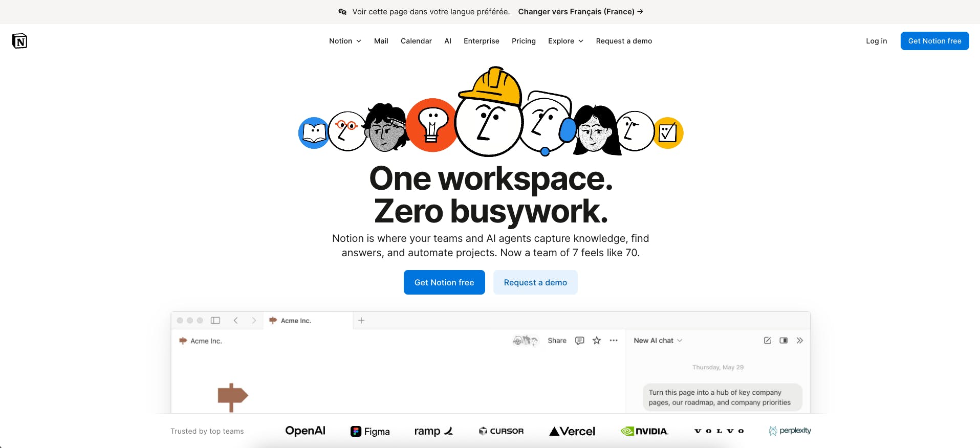Image resolution: width=980 pixels, height=448 pixels.
Task: Open AI in the navigation bar
Action: (448, 41)
